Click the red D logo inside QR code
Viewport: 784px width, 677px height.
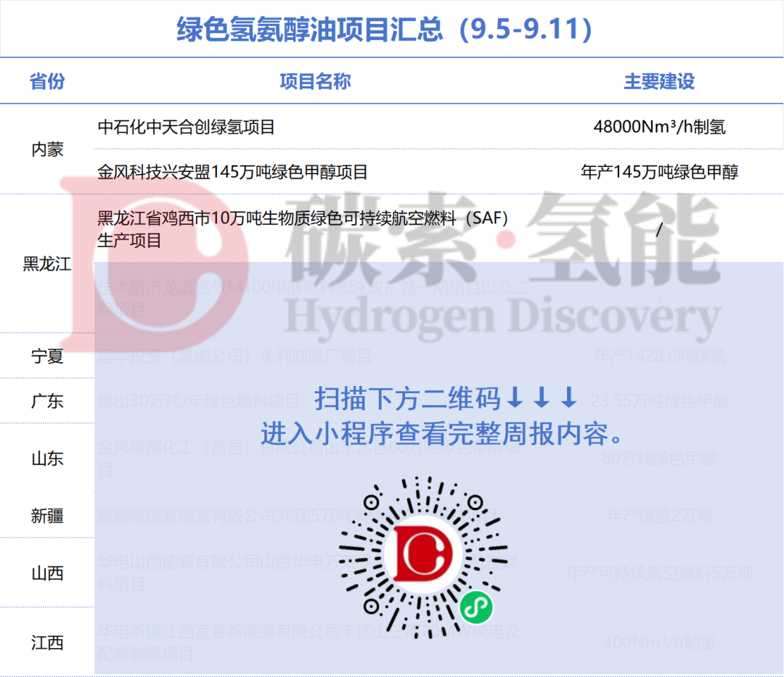click(x=423, y=554)
